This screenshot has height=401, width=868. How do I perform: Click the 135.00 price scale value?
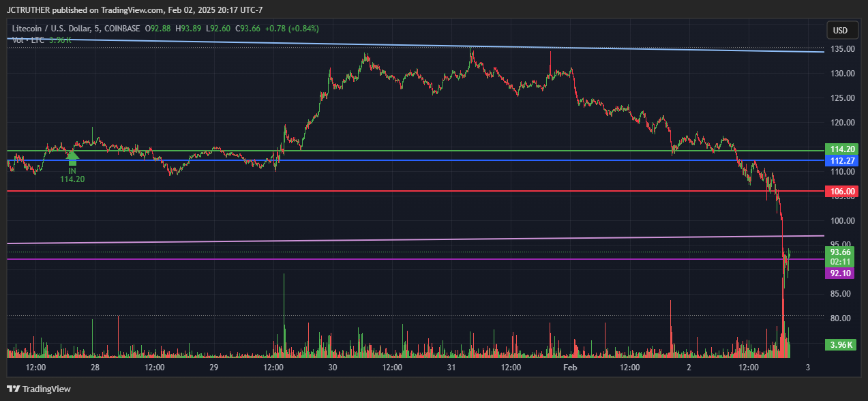click(842, 49)
